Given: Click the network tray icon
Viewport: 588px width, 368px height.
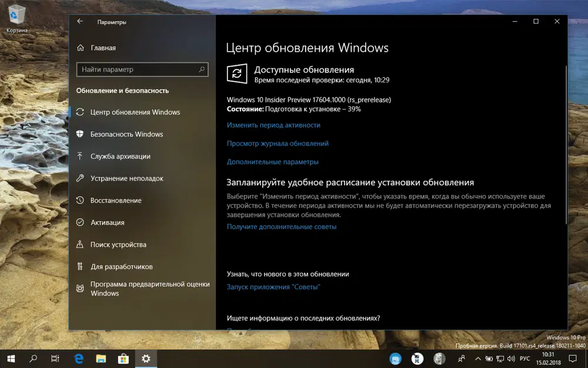Looking at the screenshot, I should (500, 359).
